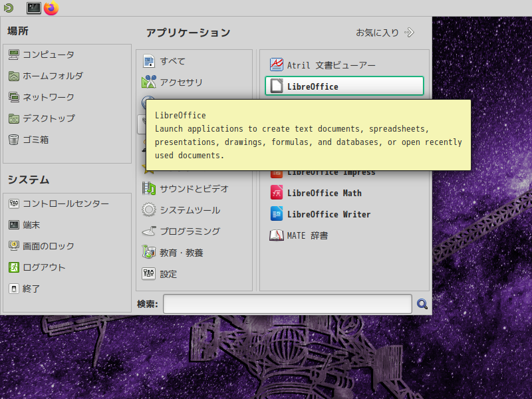Choose すべて category label
Screen dimensions: 532x399
(173, 61)
